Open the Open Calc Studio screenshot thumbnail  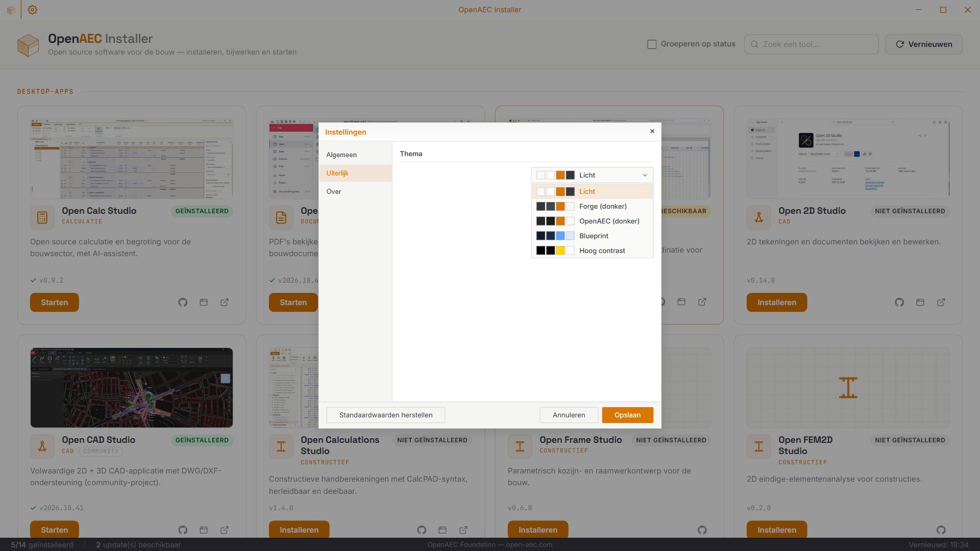click(x=132, y=159)
